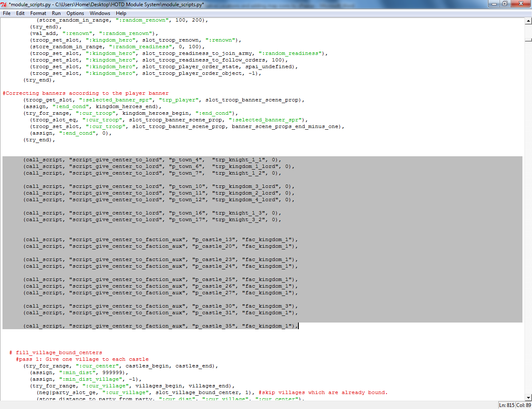This screenshot has width=532, height=409.
Task: Click the '#skip villages which are already bound.' comment
Action: click(x=323, y=392)
